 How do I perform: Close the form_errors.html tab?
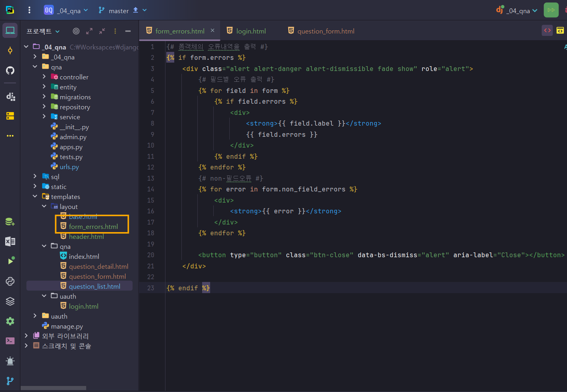[213, 30]
